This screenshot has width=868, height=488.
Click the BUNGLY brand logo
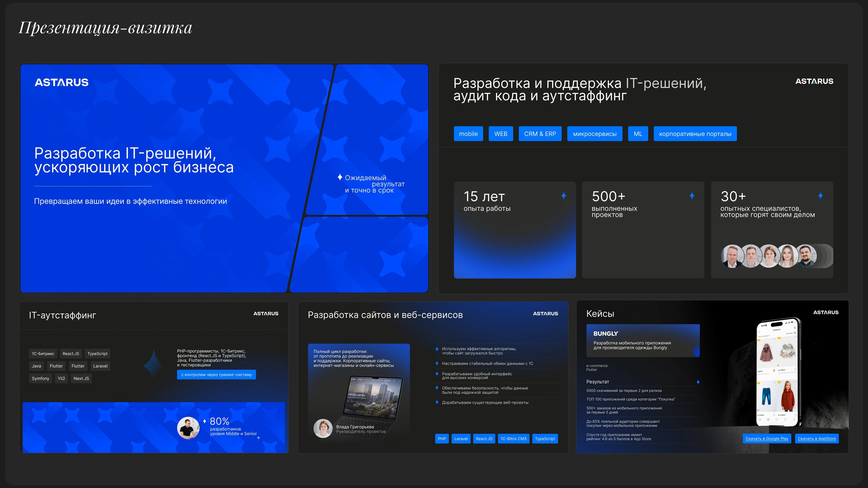pos(606,333)
